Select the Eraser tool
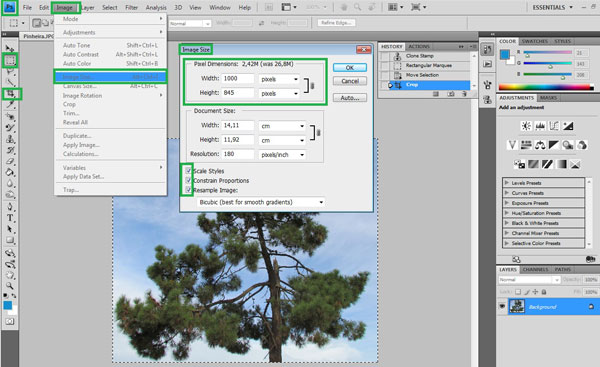The image size is (600, 367). (10, 161)
